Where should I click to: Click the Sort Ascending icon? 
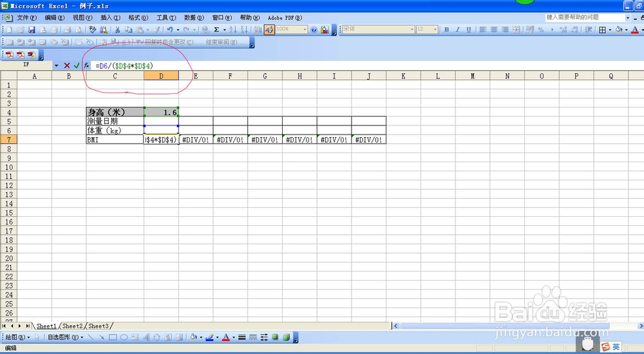click(233, 30)
